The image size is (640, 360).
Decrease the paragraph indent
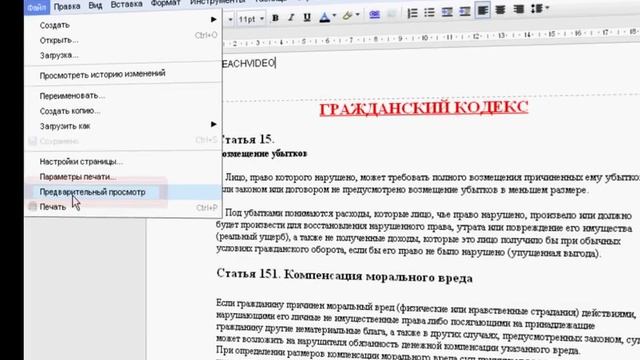pos(447,12)
